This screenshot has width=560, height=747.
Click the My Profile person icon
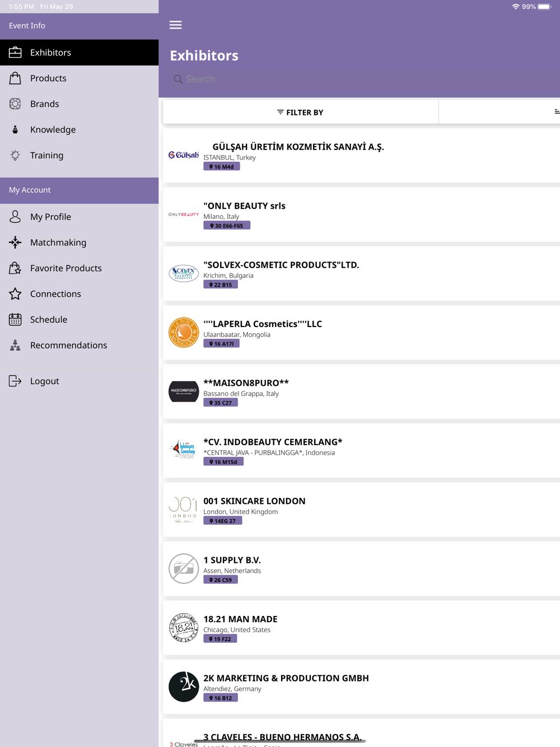tap(15, 217)
